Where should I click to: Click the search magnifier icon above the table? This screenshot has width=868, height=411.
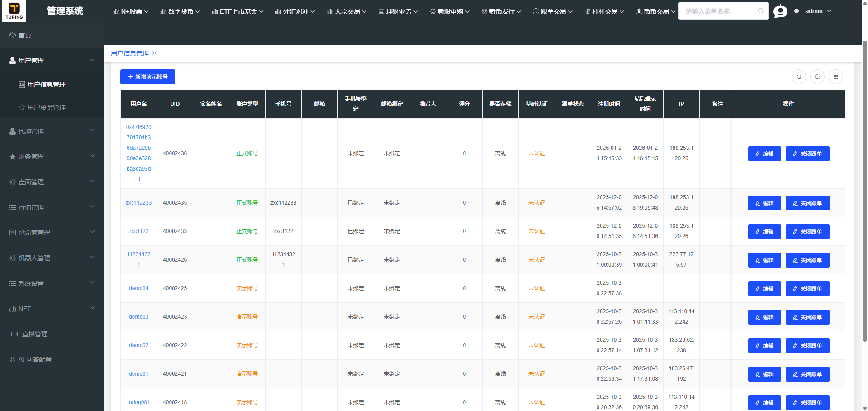(817, 77)
